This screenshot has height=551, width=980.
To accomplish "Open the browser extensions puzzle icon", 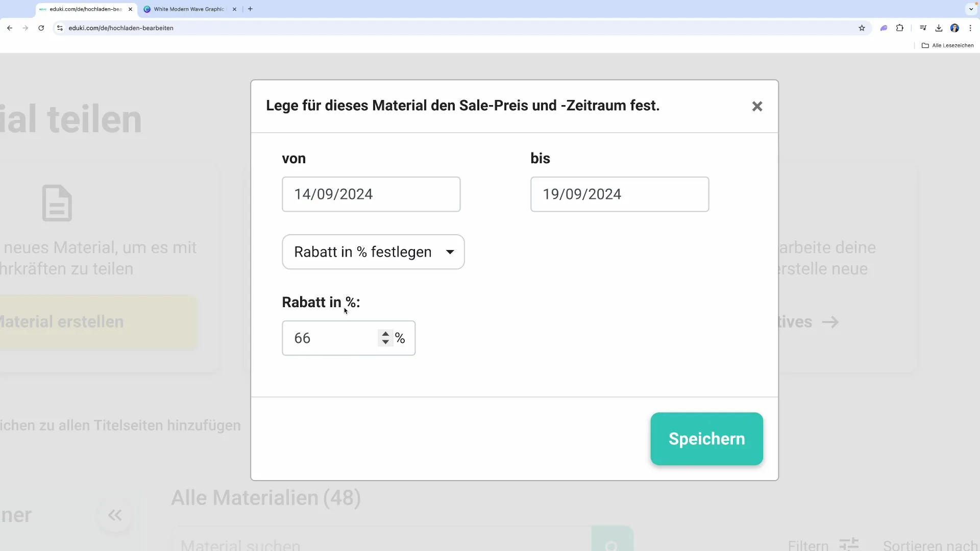I will coord(900,28).
